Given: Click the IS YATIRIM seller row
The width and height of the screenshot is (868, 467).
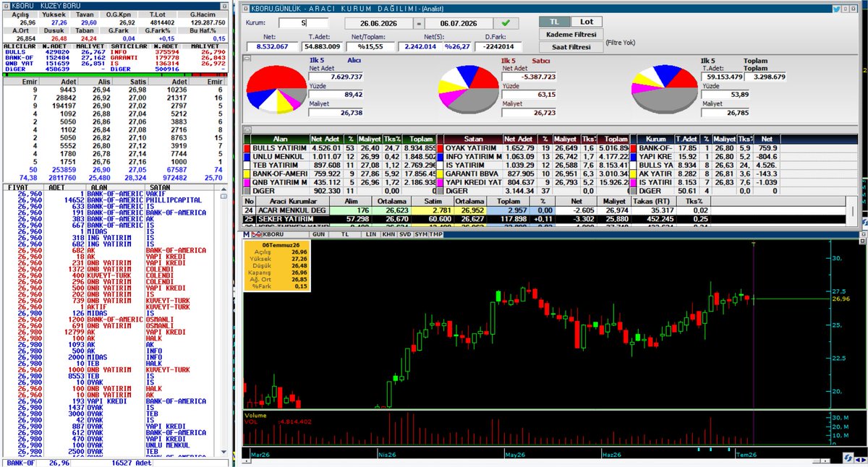Looking at the screenshot, I should point(532,164).
